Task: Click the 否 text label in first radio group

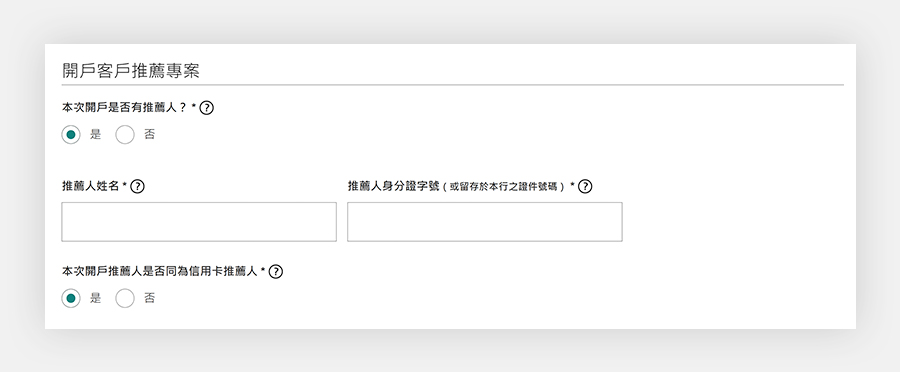Action: coord(149,135)
